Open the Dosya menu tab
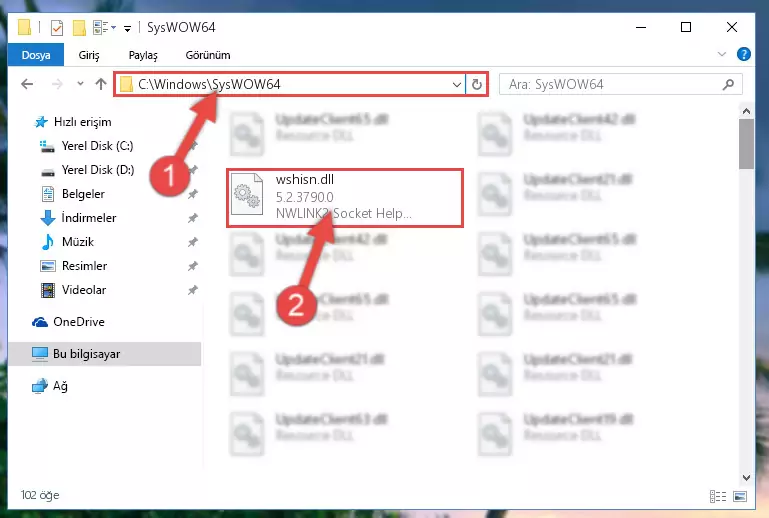 pos(36,55)
